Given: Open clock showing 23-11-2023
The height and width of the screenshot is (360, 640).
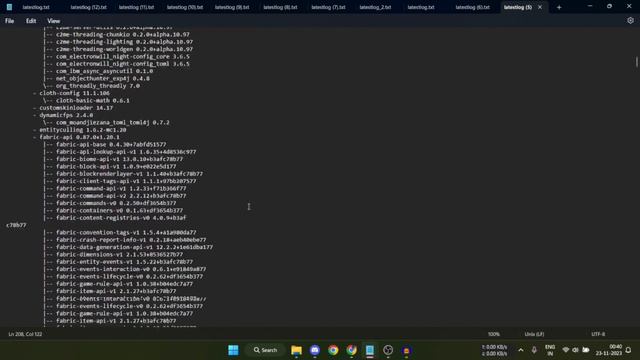Looking at the screenshot, I should pyautogui.click(x=609, y=350).
